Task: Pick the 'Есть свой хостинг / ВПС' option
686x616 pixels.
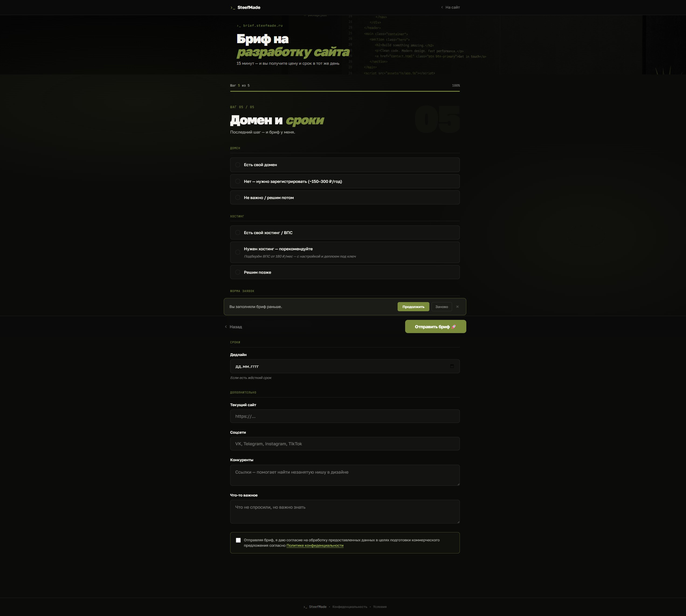Action: click(x=345, y=232)
